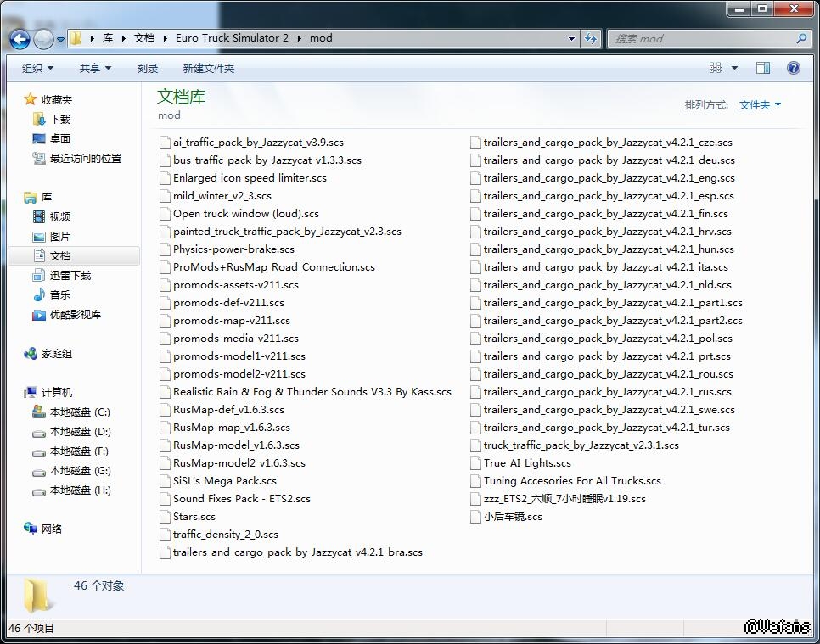This screenshot has height=644, width=820.
Task: Toggle the preview pane icon
Action: [763, 68]
